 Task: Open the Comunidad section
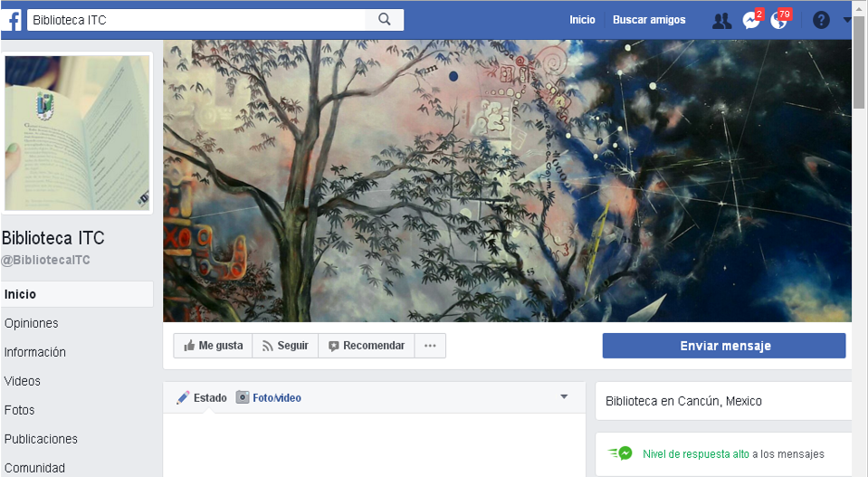(34, 468)
